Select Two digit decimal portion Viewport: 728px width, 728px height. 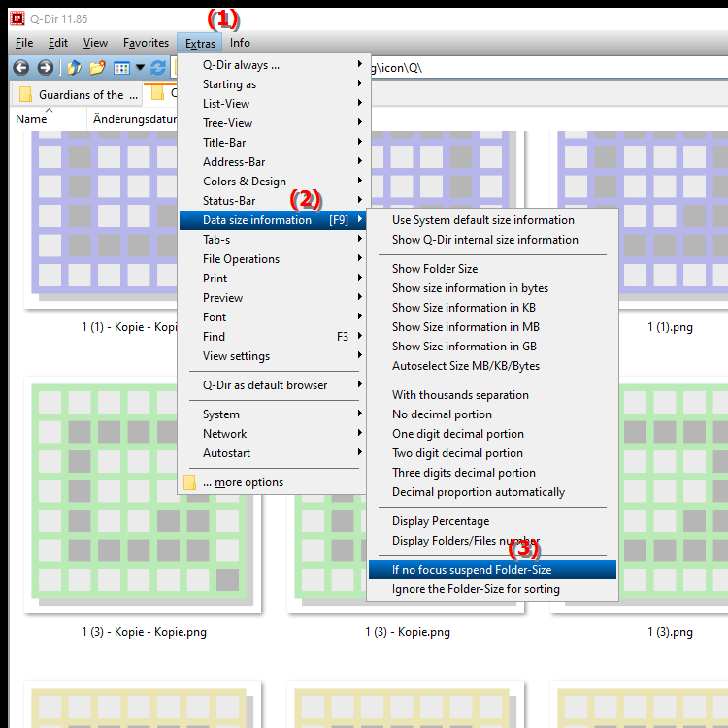click(x=492, y=453)
